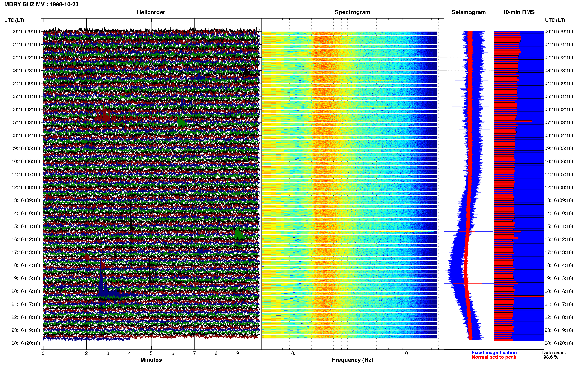Screen dimensions: 588x368
Task: Click '23:16 (19:16)' on the helicorder time axis
Action: (26, 330)
